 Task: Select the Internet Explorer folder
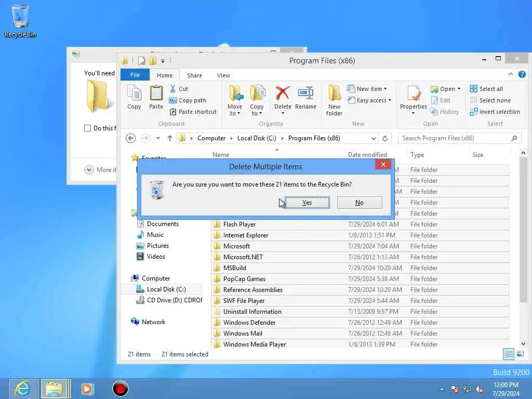tap(360, 235)
